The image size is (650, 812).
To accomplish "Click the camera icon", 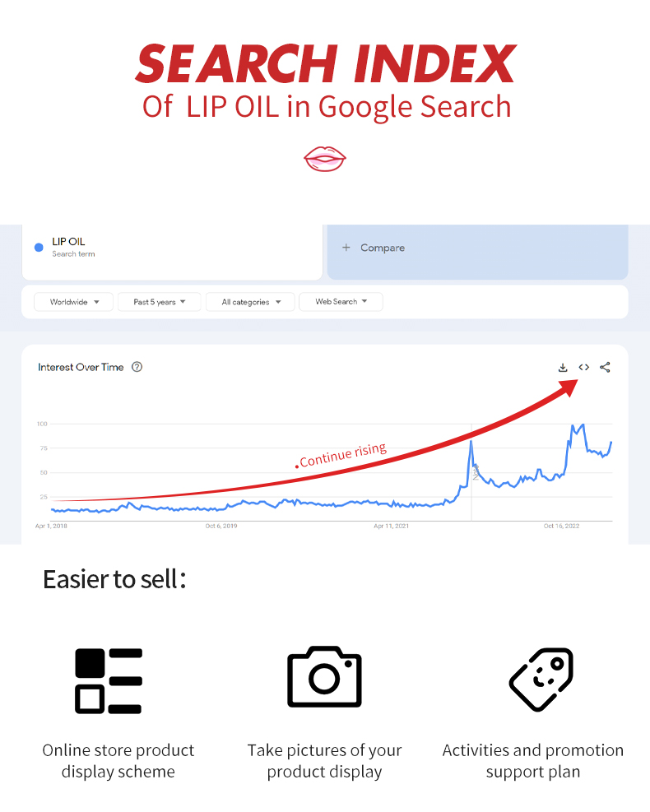I will [324, 677].
